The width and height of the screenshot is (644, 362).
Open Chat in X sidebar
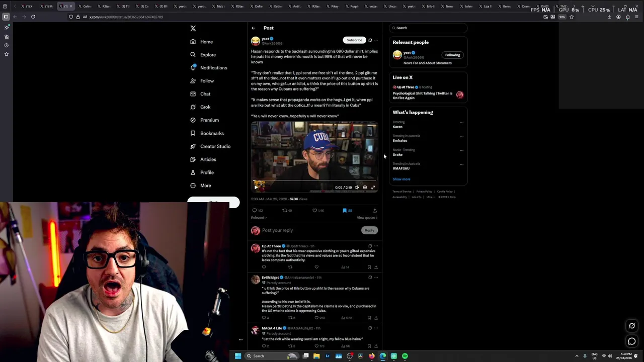click(x=200, y=94)
